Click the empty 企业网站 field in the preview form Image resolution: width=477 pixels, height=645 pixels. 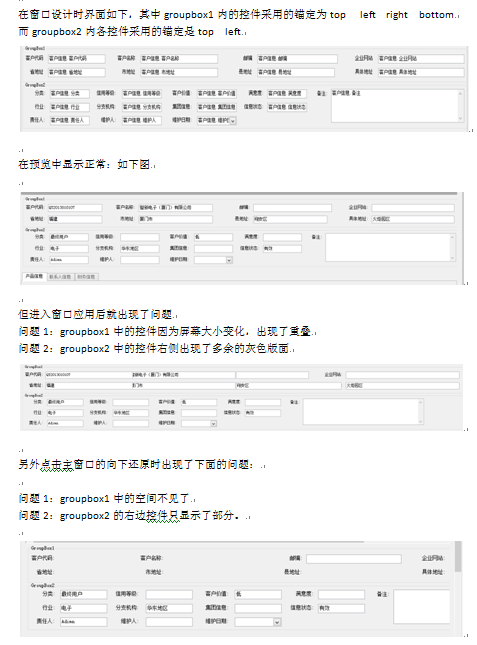413,208
